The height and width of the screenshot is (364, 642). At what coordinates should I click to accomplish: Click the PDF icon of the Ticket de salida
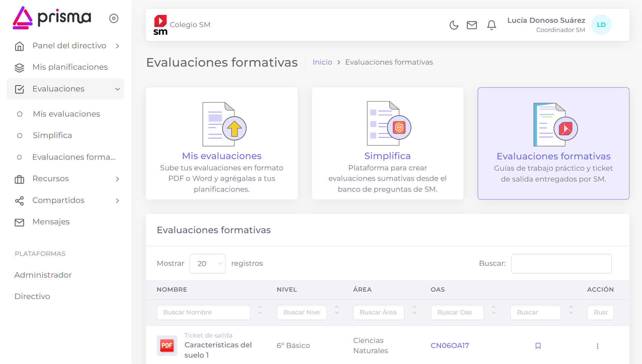167,346
